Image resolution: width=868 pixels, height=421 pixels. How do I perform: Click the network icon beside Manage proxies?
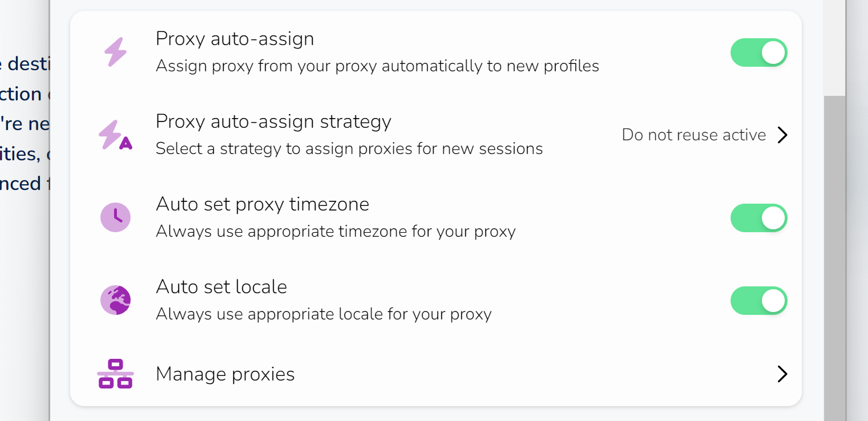coord(116,374)
